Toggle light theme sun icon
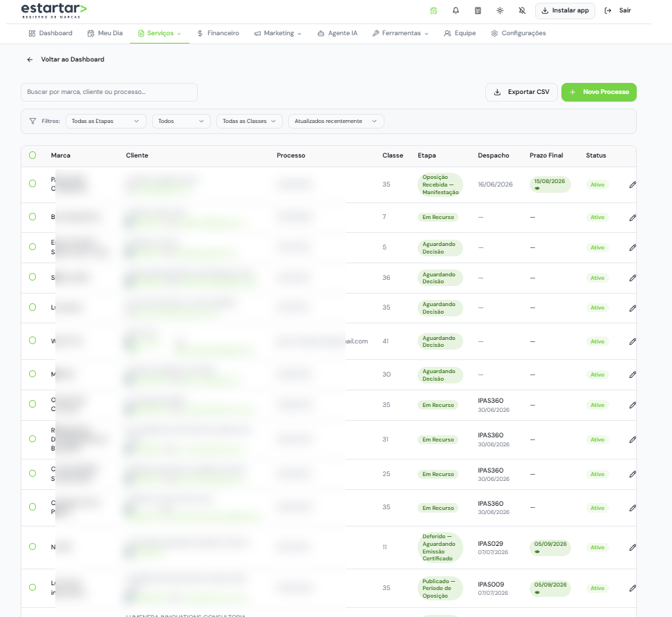The image size is (672, 617). click(500, 10)
